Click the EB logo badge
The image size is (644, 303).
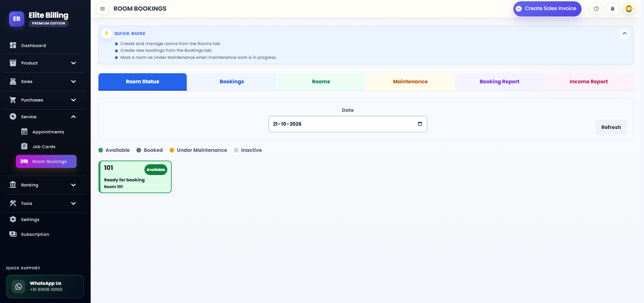[x=16, y=19]
